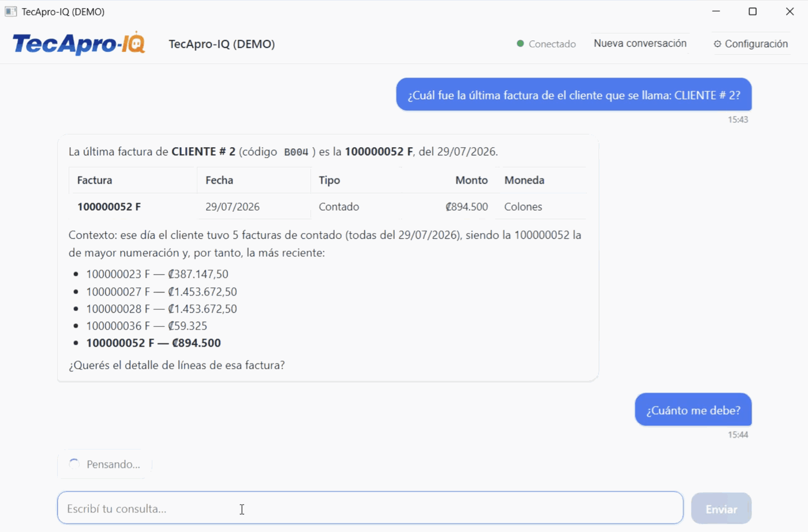Click list item 100000036 F — ₡59.325

tap(147, 326)
